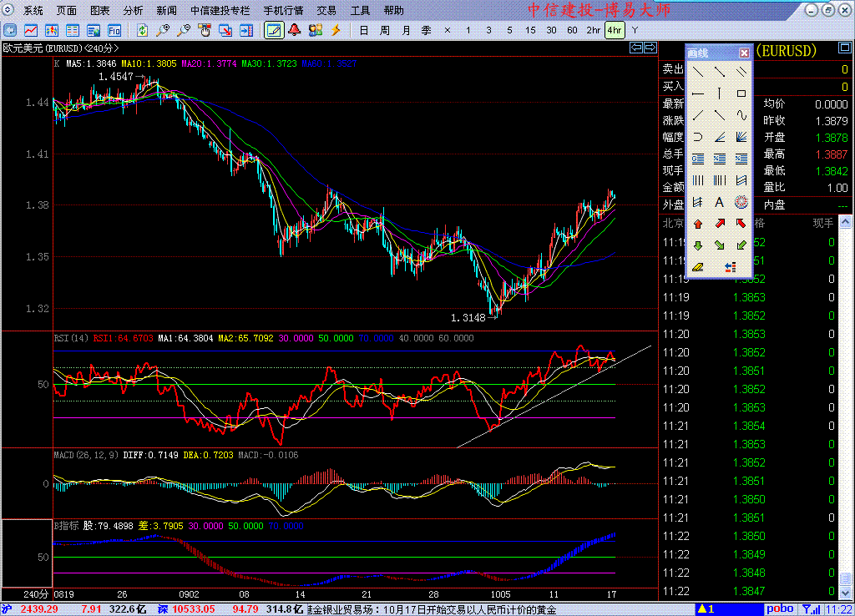Open the 中信建投专栏 menu
This screenshot has height=616, width=855.
[220, 11]
